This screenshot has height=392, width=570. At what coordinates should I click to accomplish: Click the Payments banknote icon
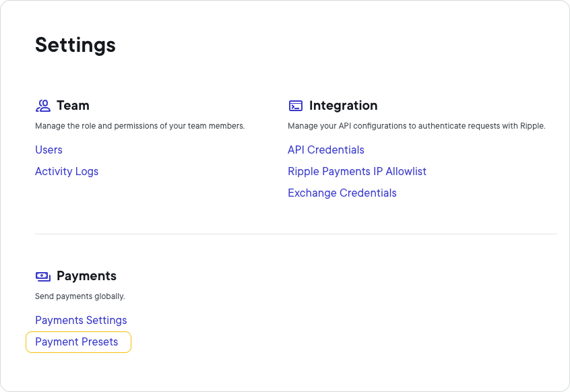42,275
